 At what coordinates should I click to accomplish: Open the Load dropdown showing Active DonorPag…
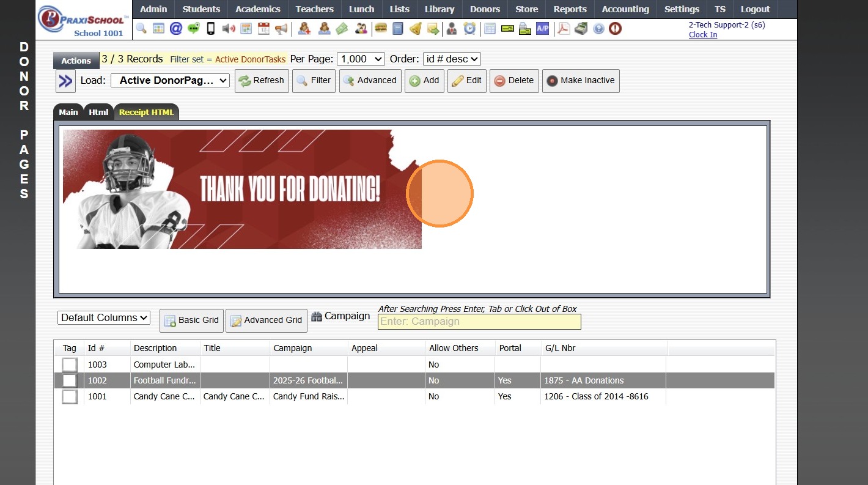[170, 80]
